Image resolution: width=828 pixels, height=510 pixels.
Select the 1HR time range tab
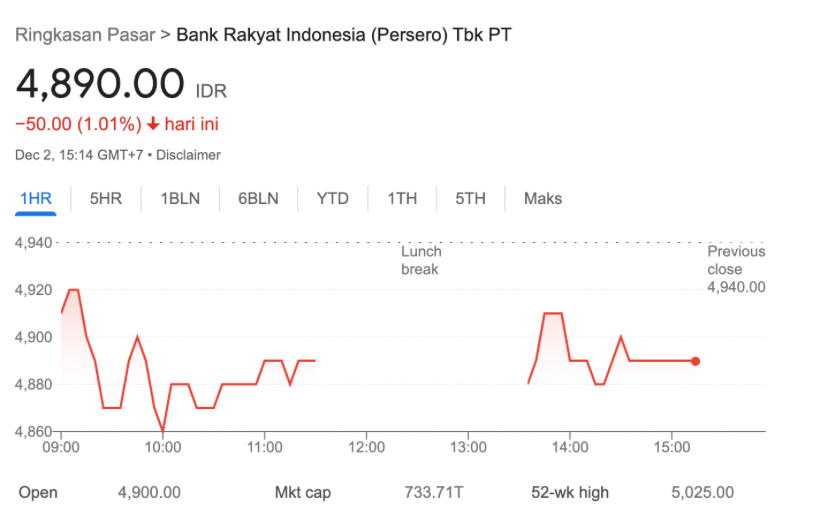(x=35, y=198)
